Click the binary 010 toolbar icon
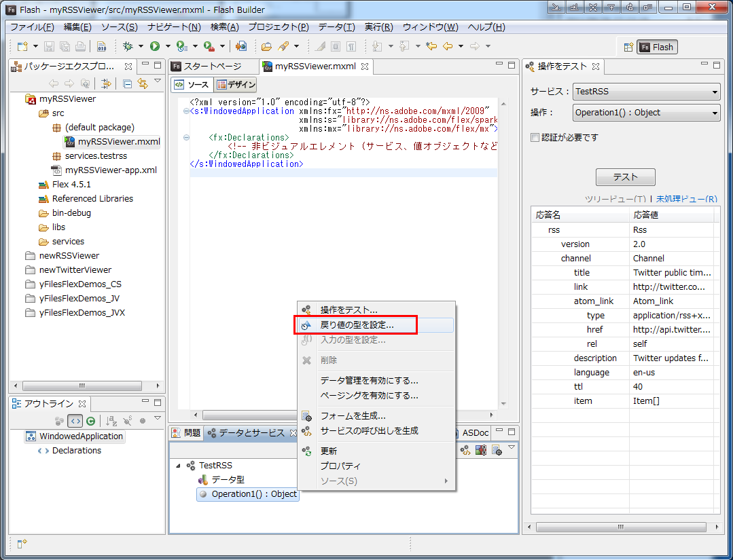733x560 pixels. click(101, 46)
